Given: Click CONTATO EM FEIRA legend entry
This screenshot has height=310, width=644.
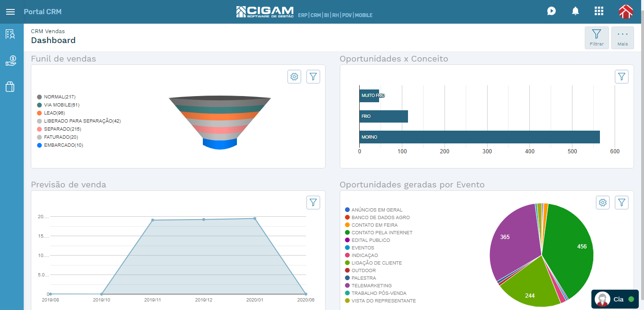Looking at the screenshot, I should coord(371,225).
